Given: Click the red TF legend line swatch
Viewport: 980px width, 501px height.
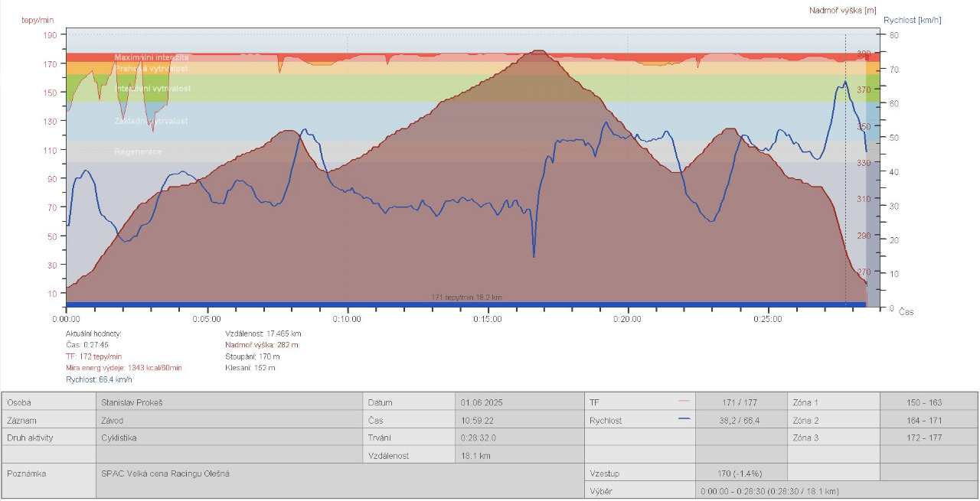Looking at the screenshot, I should (684, 402).
